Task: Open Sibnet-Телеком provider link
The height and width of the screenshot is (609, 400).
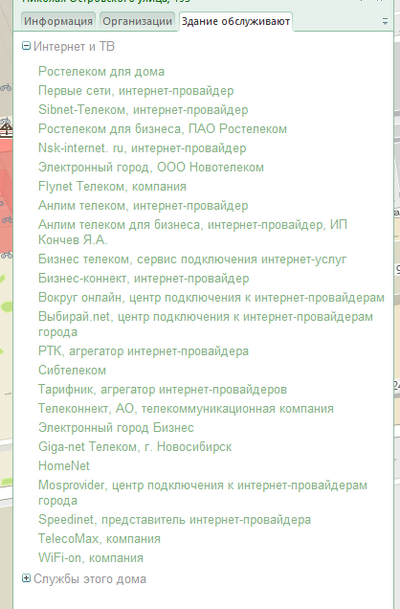Action: (x=143, y=110)
